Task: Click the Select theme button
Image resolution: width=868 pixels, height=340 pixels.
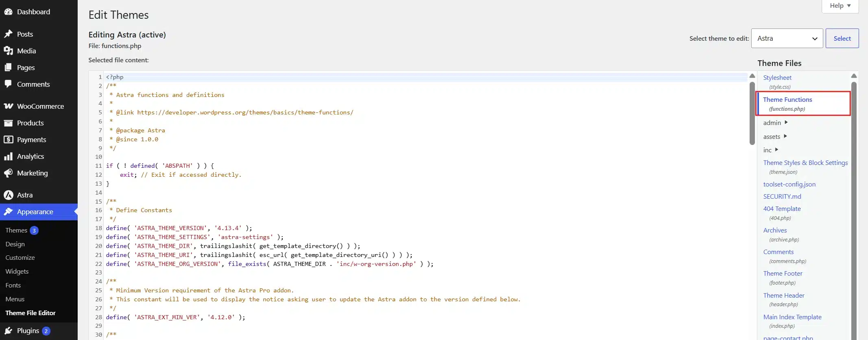Action: (x=842, y=38)
